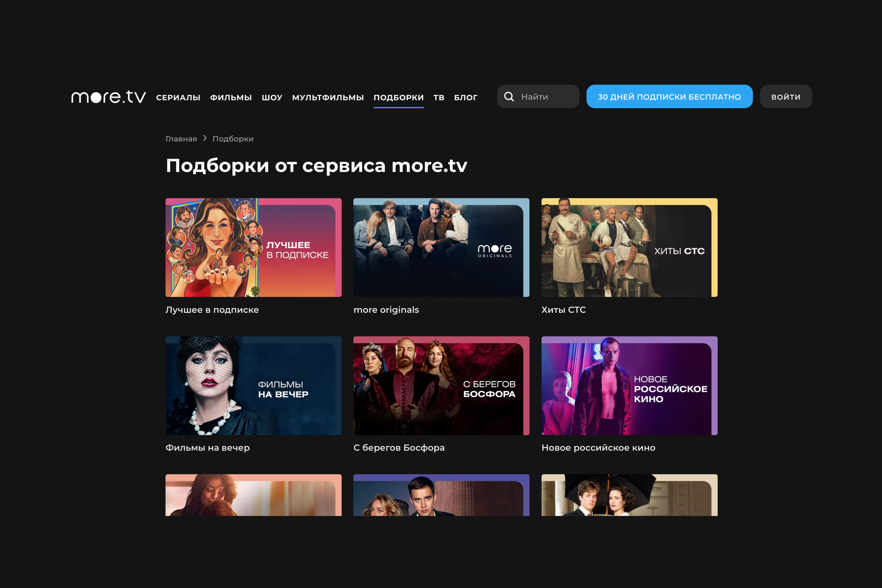
Task: Click the search magnifier icon
Action: tap(509, 97)
